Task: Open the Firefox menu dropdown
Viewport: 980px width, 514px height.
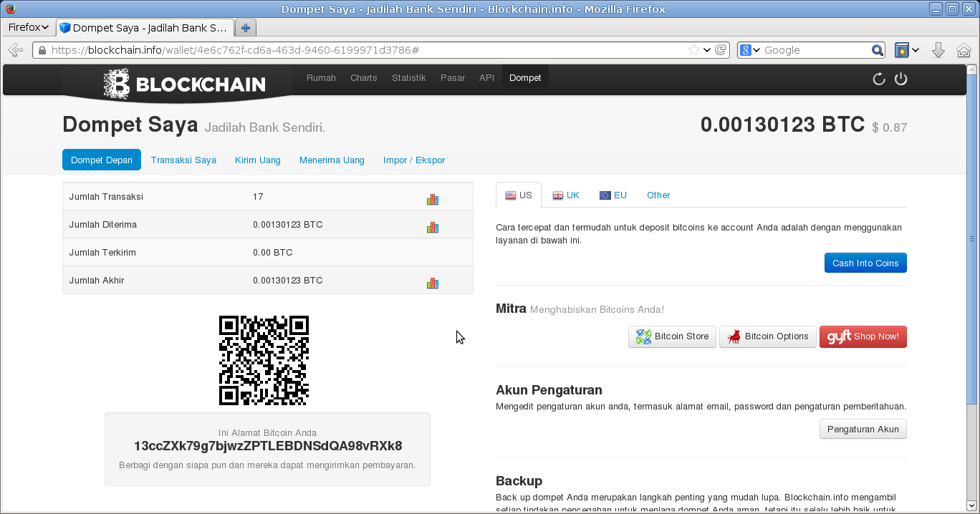Action: click(x=28, y=27)
